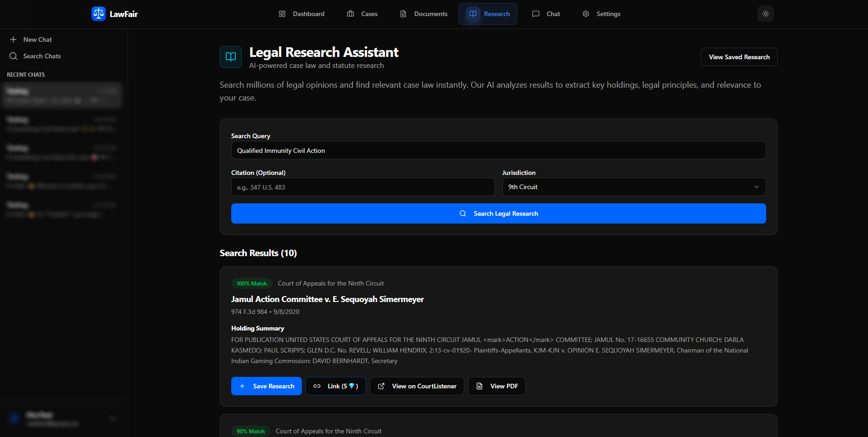Click the magnifier icon in Search Legal Research

point(463,213)
